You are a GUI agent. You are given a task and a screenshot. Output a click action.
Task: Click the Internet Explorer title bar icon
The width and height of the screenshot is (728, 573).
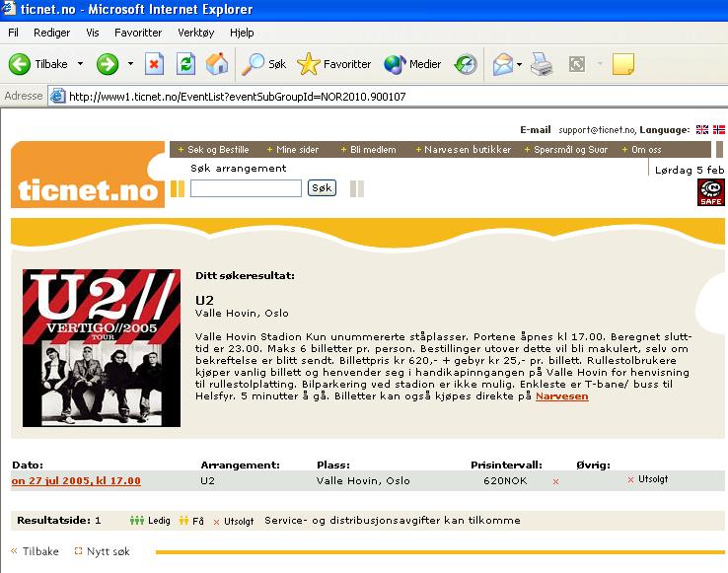coord(9,8)
